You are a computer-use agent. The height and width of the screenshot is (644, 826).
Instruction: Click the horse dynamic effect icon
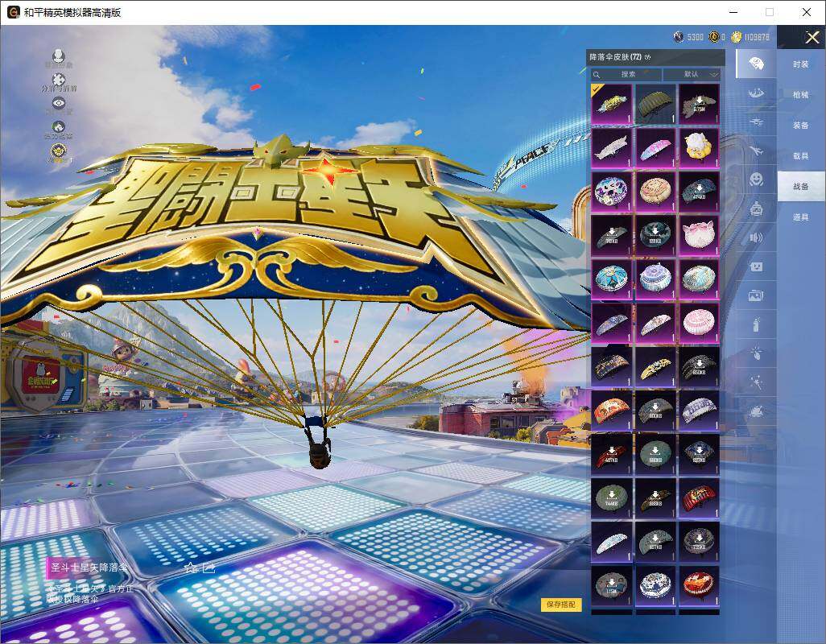pyautogui.click(x=59, y=126)
